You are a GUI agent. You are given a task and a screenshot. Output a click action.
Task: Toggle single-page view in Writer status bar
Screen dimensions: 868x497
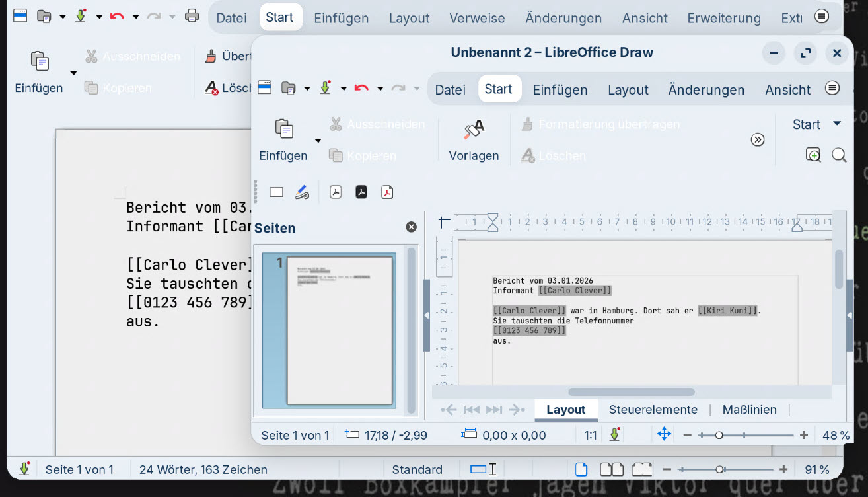point(581,470)
